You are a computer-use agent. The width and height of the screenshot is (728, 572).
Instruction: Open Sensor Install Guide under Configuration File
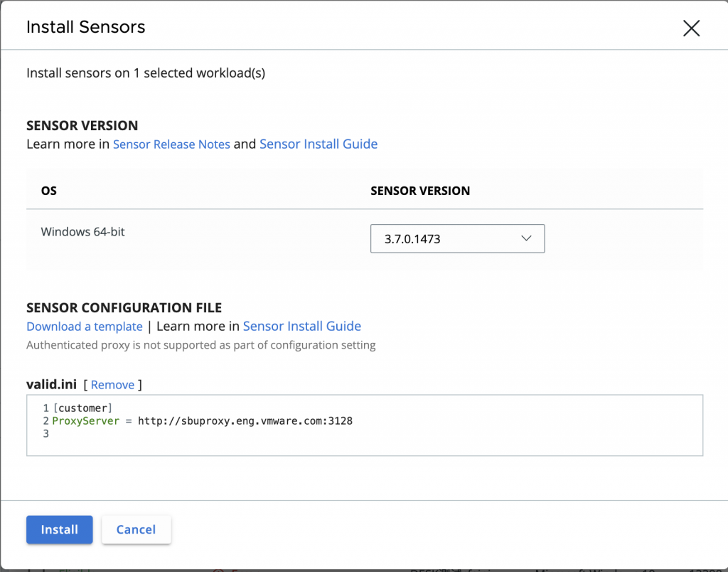click(301, 327)
